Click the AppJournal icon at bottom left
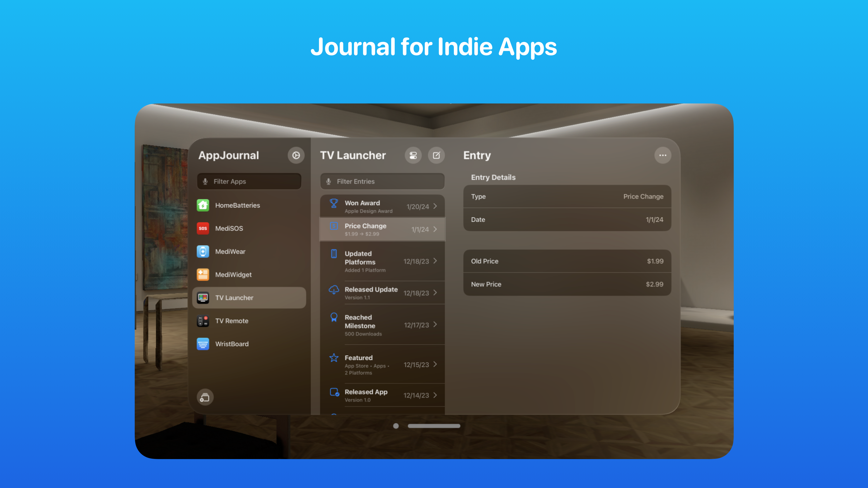 (205, 397)
